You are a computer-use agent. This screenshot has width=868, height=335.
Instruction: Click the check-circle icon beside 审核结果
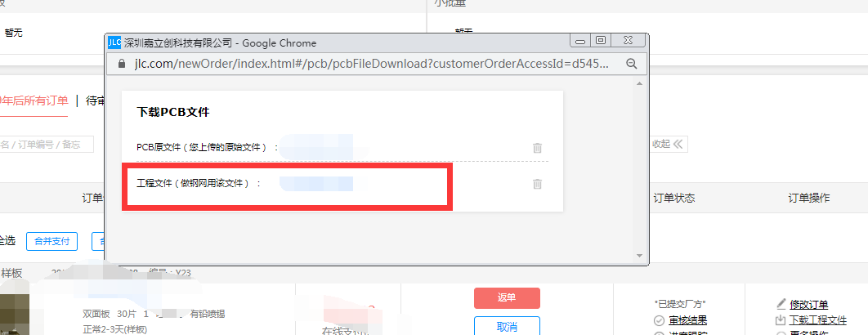coord(660,320)
